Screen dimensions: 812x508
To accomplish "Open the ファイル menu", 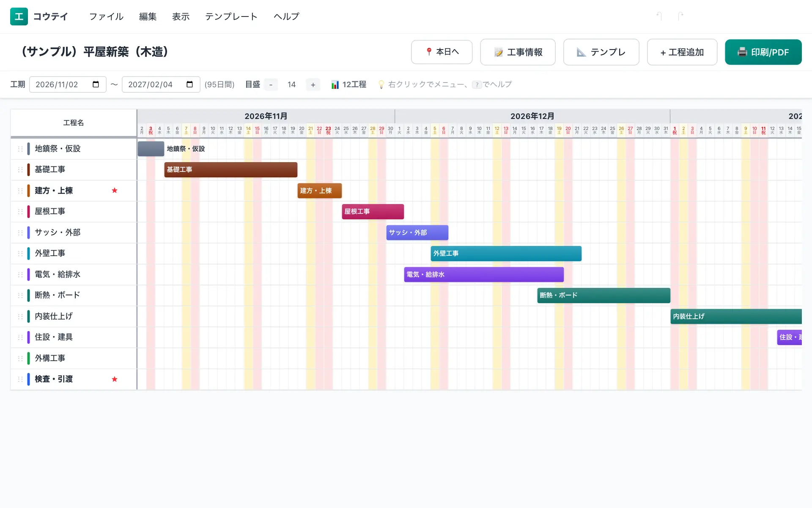I will pos(106,17).
